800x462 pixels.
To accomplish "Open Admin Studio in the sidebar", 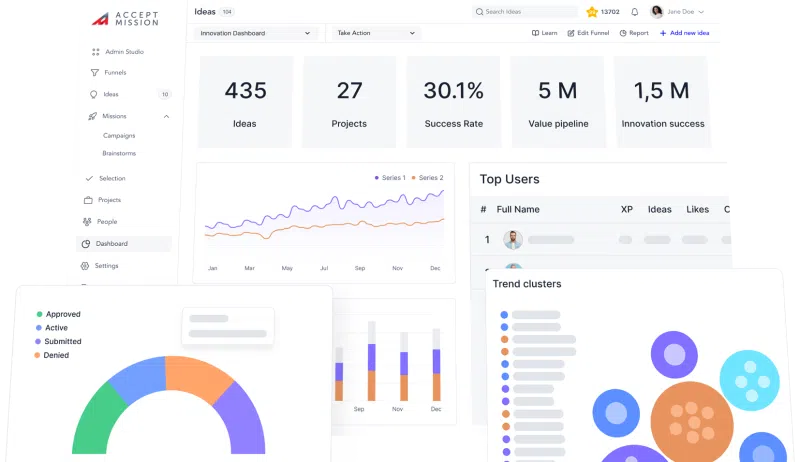I will point(124,52).
